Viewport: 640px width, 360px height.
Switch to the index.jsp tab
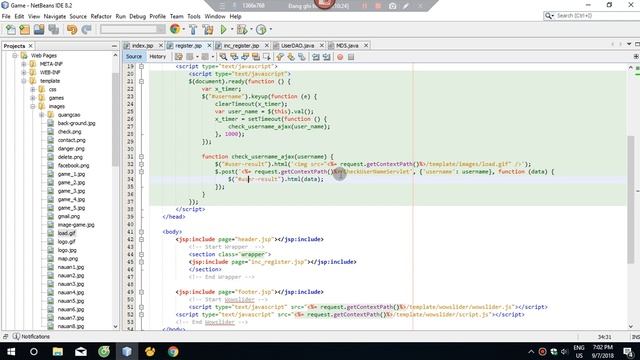(x=142, y=45)
